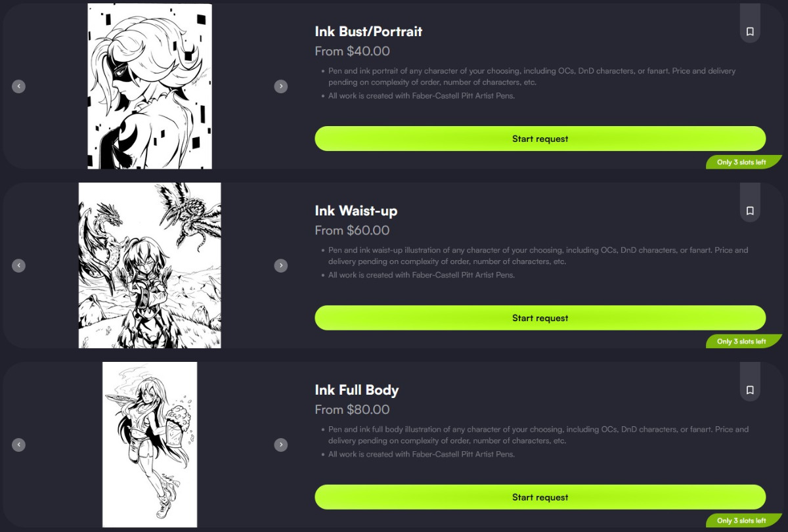Start request for Ink Waist-up
The image size is (788, 532).
coord(540,318)
